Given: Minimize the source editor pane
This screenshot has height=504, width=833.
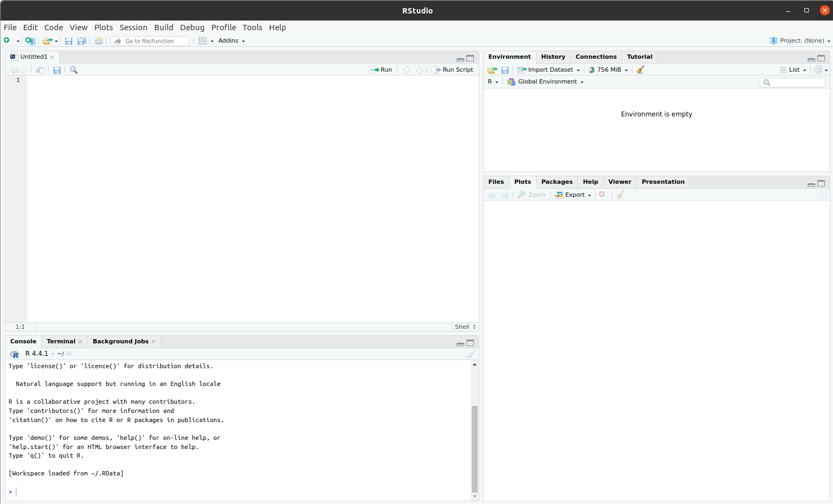Looking at the screenshot, I should pos(460,59).
